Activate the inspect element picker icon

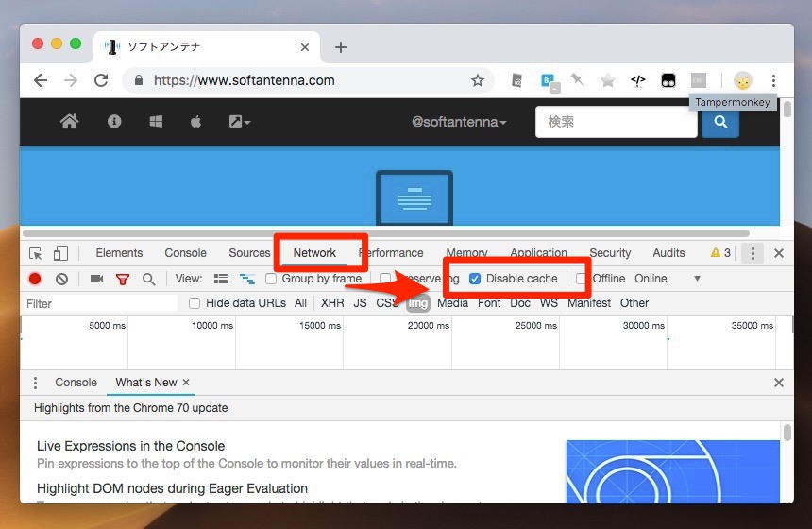coord(36,253)
